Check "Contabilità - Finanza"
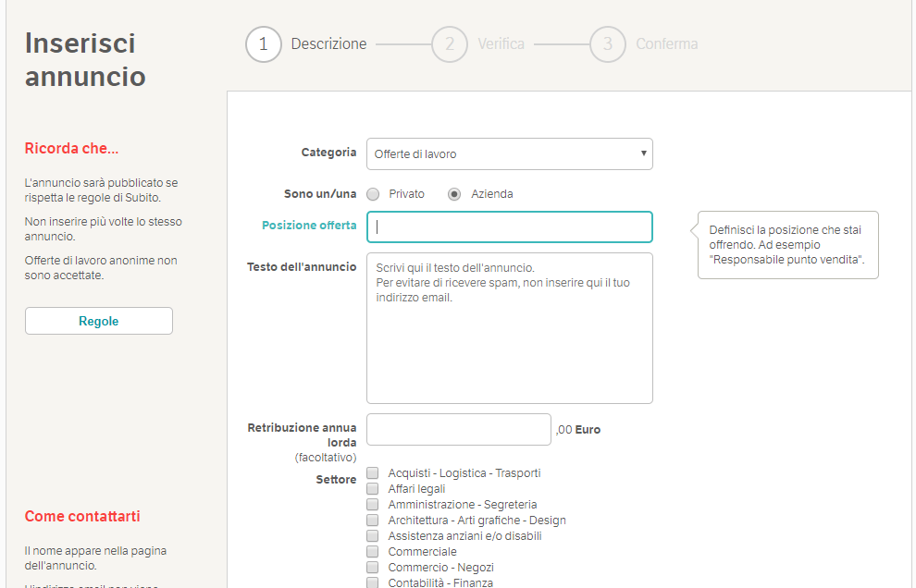The image size is (916, 588). click(373, 582)
